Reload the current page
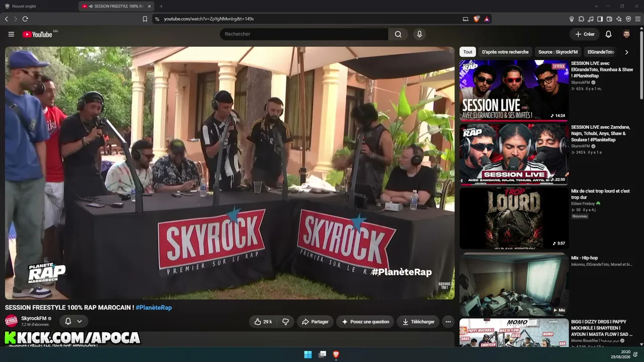 click(25, 19)
